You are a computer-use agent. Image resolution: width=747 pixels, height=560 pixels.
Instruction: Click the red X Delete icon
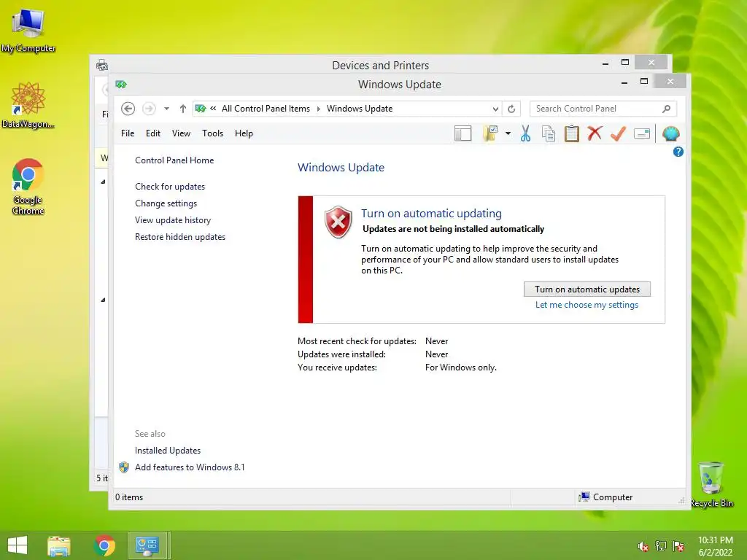pyautogui.click(x=595, y=133)
